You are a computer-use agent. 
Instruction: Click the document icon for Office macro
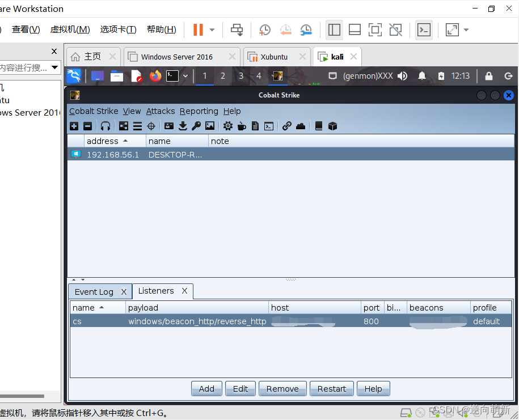255,126
